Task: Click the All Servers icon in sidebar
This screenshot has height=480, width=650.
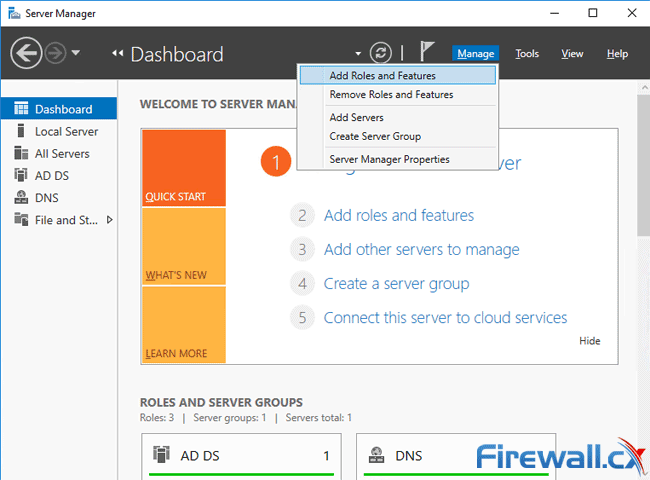Action: pos(21,153)
